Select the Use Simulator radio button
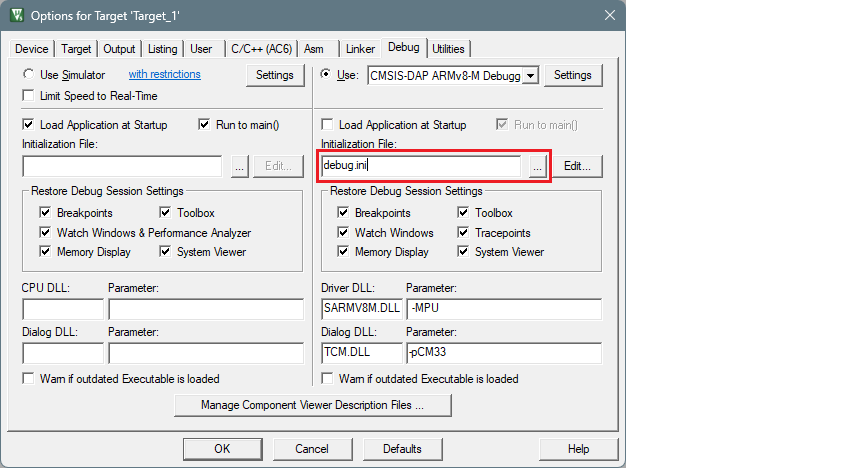The height and width of the screenshot is (468, 852). [x=28, y=74]
